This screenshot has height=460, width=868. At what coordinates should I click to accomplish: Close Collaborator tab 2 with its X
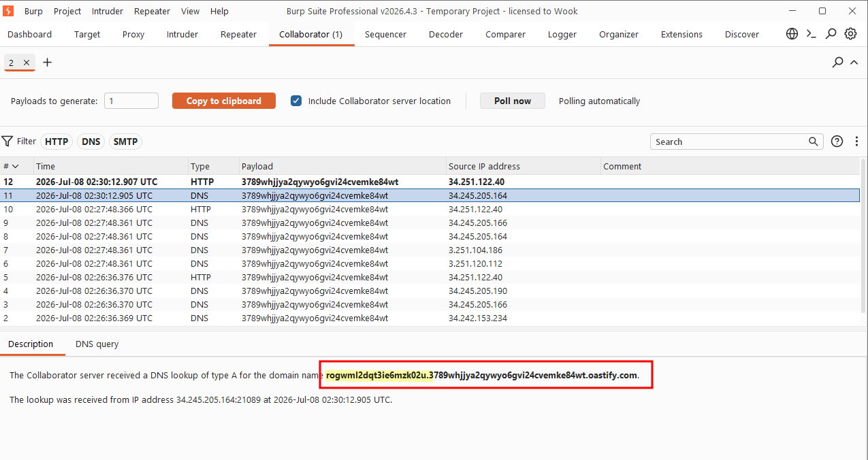27,63
